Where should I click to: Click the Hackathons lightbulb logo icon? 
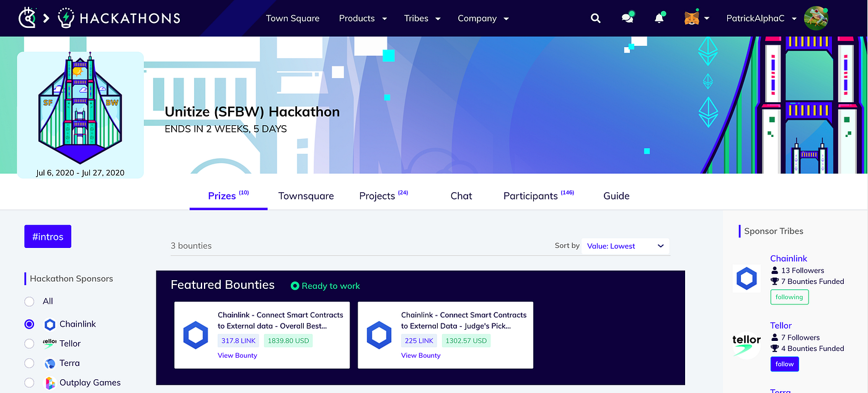tap(66, 18)
